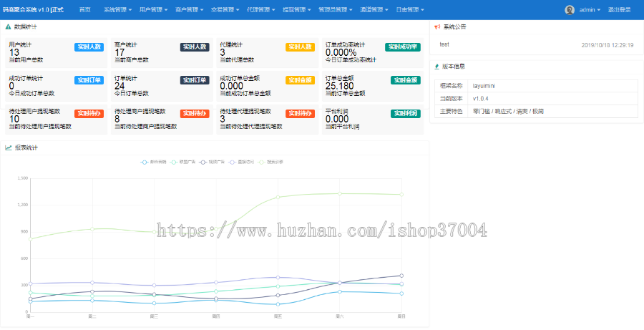Click 实时待办 badge for 待处理代理提现笔数

[301, 113]
